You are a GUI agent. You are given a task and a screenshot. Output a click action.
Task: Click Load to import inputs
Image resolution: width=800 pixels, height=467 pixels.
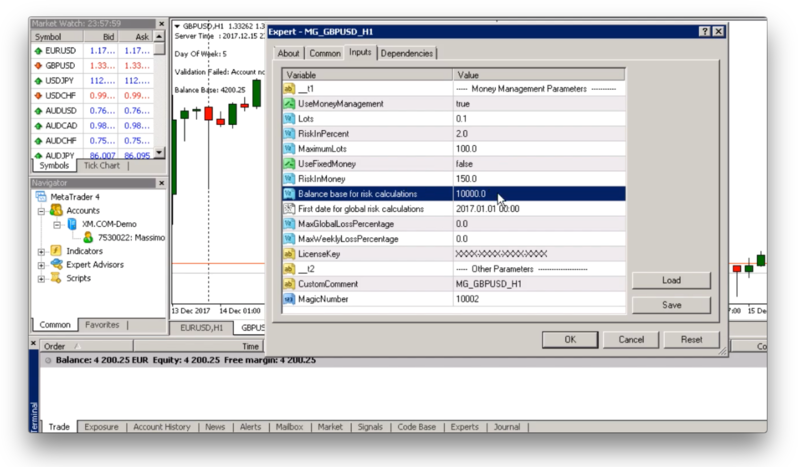(x=671, y=280)
